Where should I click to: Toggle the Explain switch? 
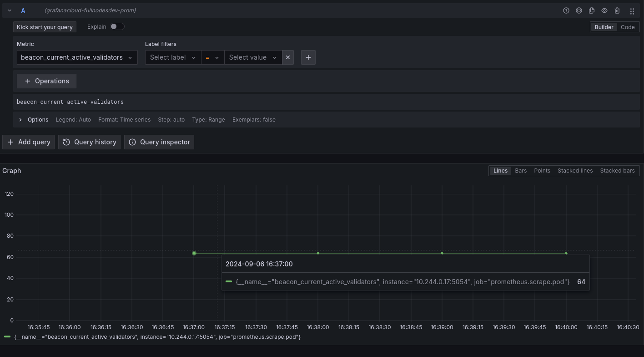[x=117, y=26]
